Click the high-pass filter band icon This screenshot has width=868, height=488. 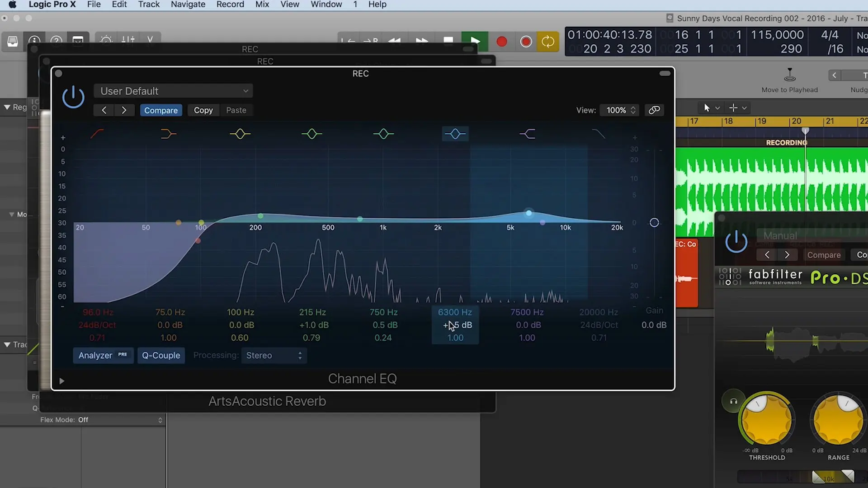[97, 134]
